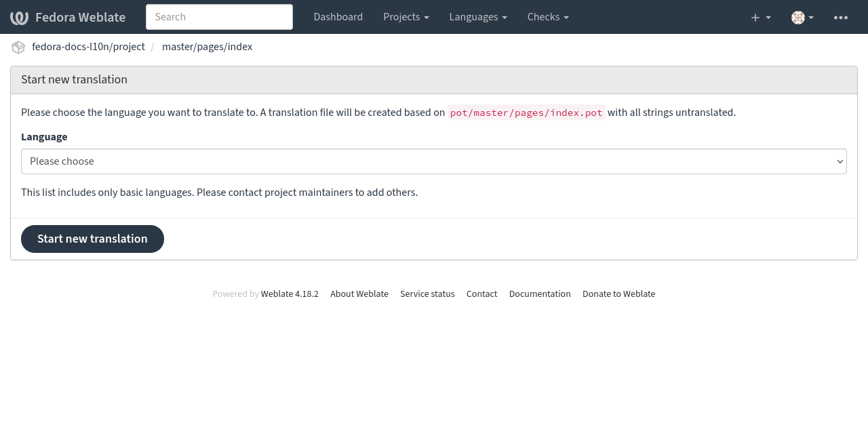This screenshot has width=868, height=442.
Task: Open the Checks dropdown menu
Action: tap(548, 17)
